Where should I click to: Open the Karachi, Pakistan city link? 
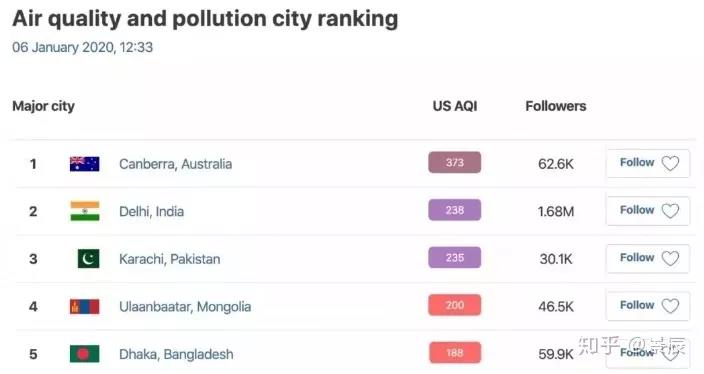click(x=170, y=259)
